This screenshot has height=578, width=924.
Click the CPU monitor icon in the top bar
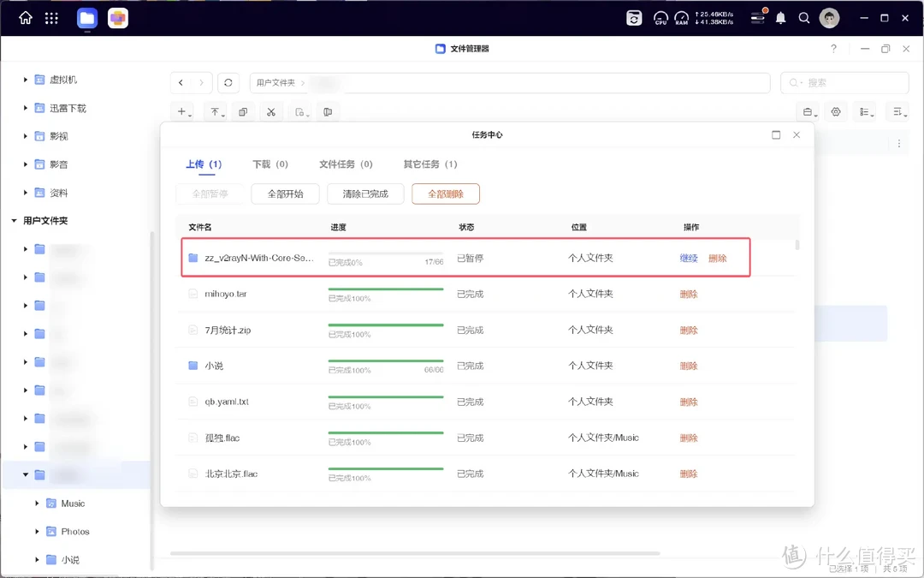click(660, 17)
